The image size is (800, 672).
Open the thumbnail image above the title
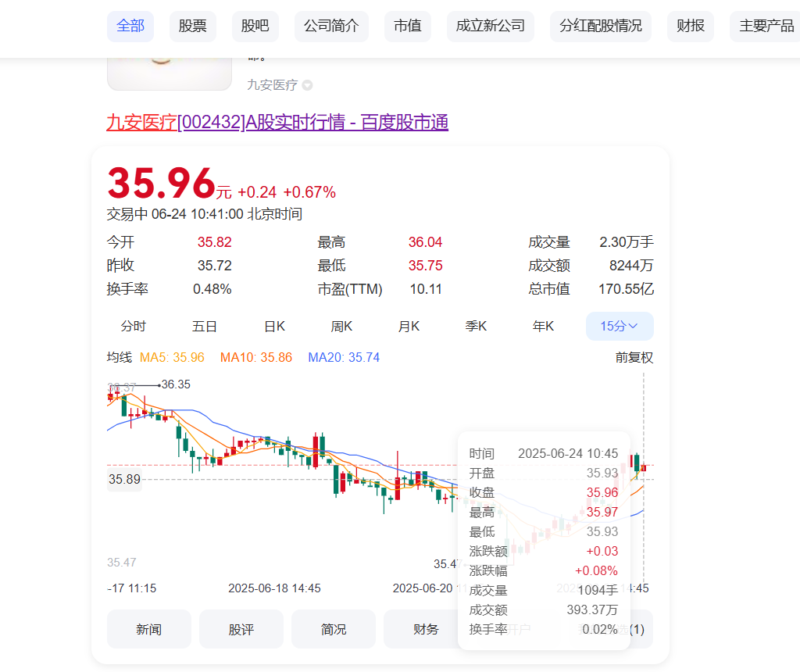pos(170,74)
